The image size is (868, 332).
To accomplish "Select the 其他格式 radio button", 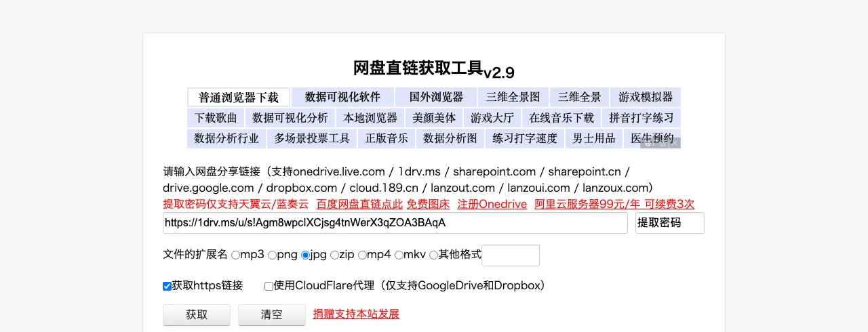I will point(433,255).
